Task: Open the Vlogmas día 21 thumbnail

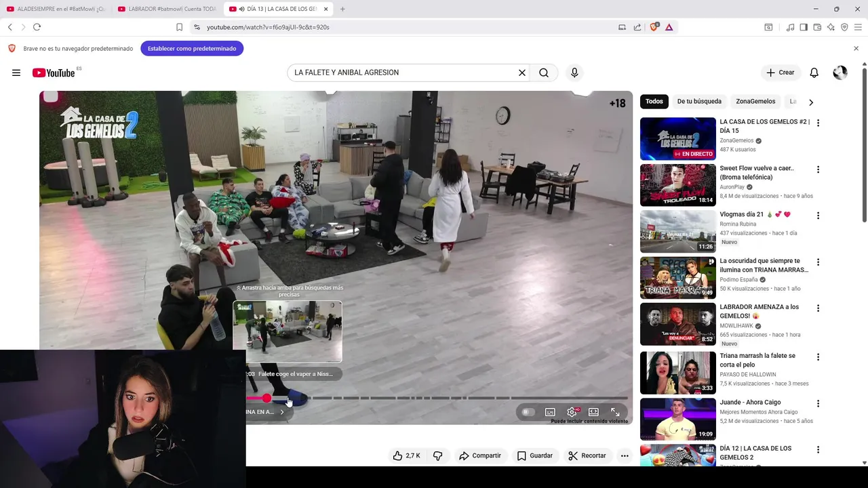Action: pos(678,231)
